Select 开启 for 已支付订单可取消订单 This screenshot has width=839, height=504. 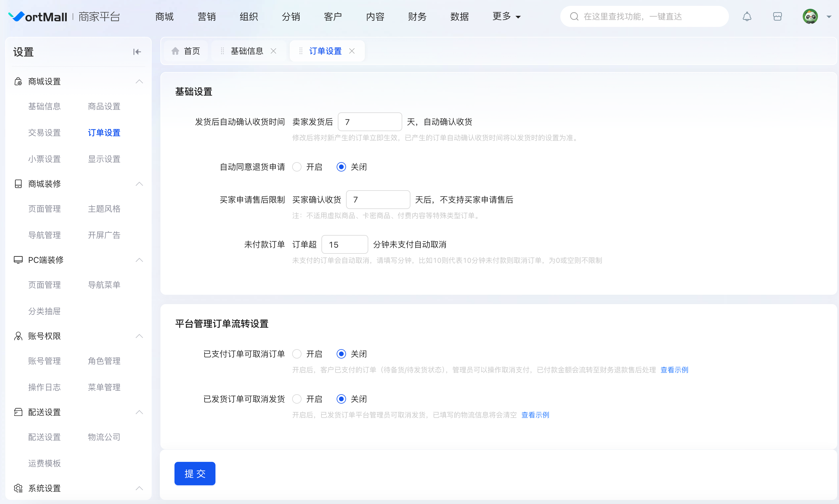[297, 354]
